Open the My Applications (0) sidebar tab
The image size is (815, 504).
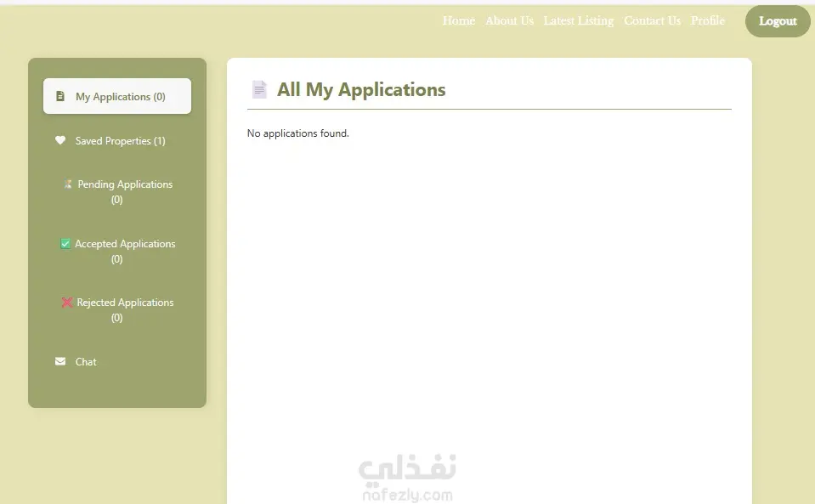(x=117, y=96)
